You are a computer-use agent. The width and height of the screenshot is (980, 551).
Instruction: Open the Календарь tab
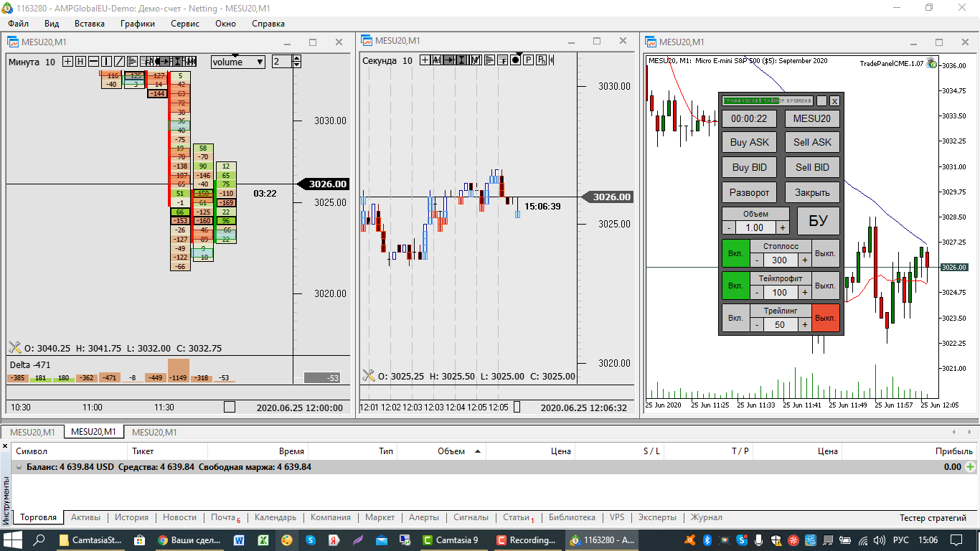tap(275, 517)
